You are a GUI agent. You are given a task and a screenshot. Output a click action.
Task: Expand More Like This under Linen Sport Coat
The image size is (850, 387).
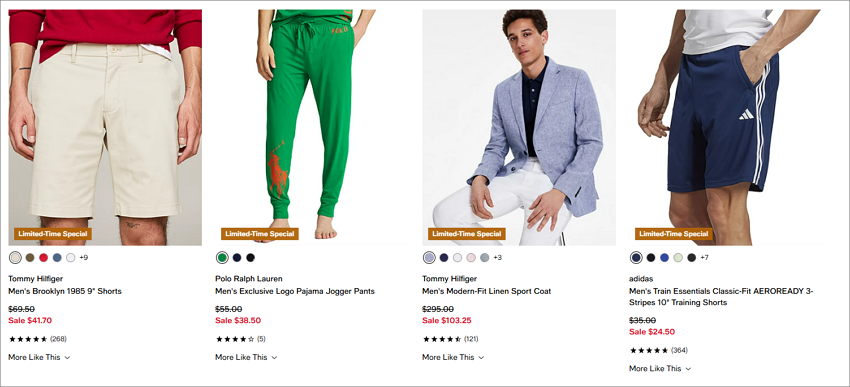(x=453, y=357)
